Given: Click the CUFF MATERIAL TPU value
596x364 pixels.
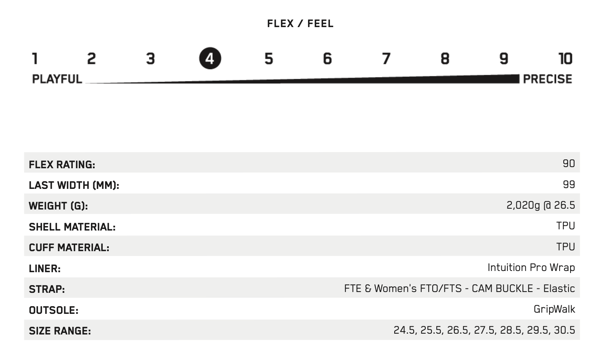Looking at the screenshot, I should [x=565, y=247].
